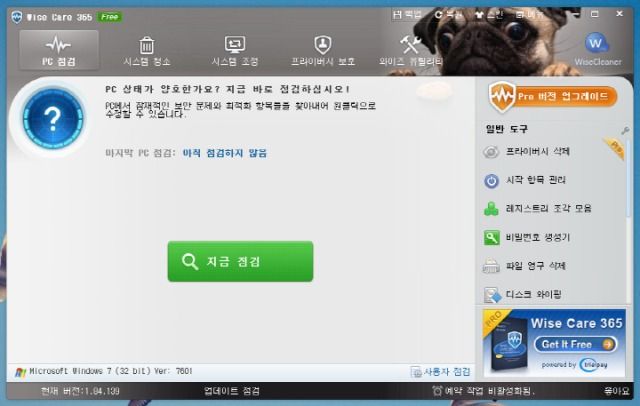Click the 아직 점검하지 않음 link
The width and height of the screenshot is (640, 406).
(x=224, y=153)
